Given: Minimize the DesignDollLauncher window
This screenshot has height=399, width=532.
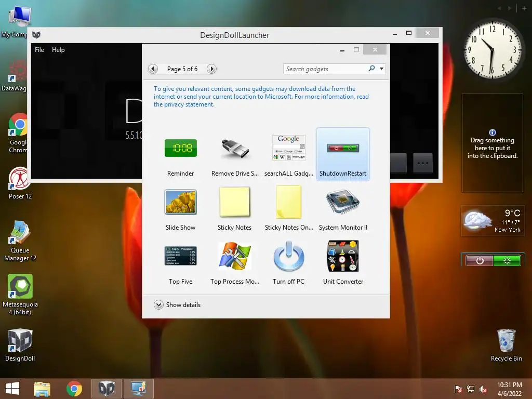Looking at the screenshot, I should (x=395, y=33).
